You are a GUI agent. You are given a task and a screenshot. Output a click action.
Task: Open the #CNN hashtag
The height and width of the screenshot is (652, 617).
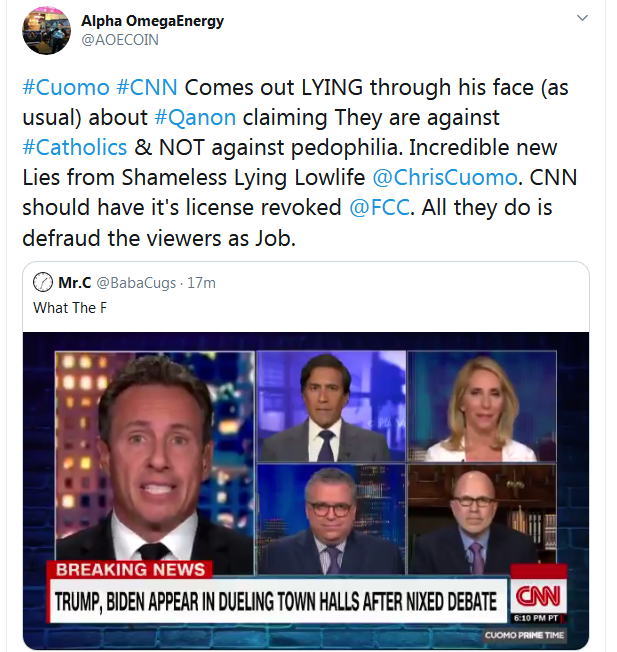pos(147,87)
